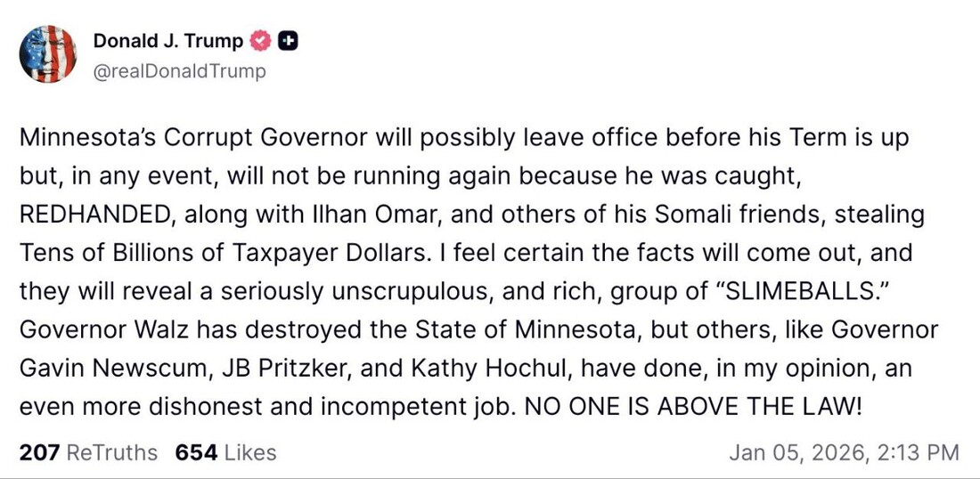Click the Jan 05, 2026 timestamp
Screen dimensions: 980x479
tap(843, 452)
